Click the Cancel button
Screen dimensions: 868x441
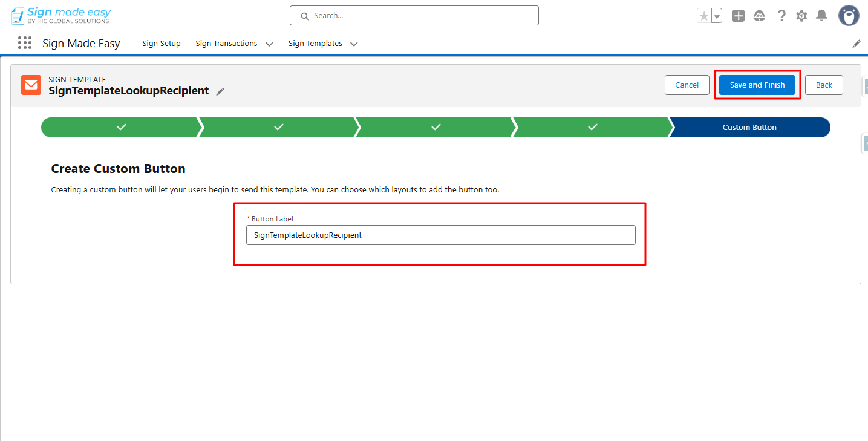687,85
